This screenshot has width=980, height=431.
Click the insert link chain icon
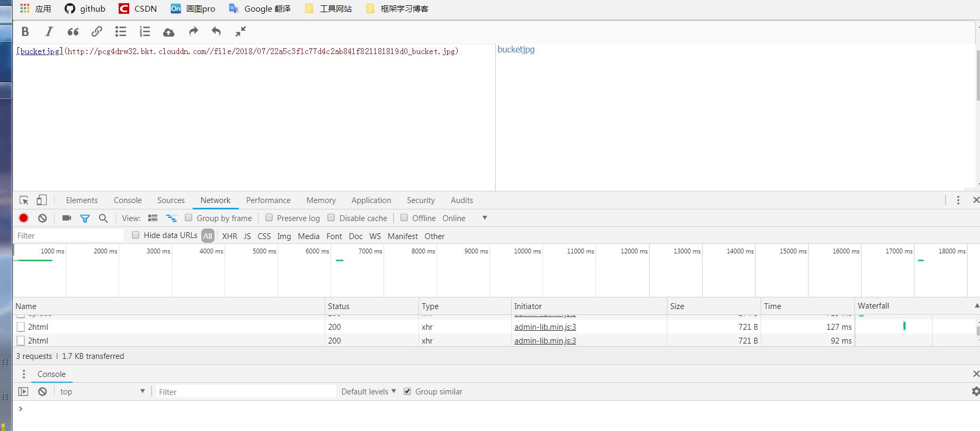(x=96, y=32)
